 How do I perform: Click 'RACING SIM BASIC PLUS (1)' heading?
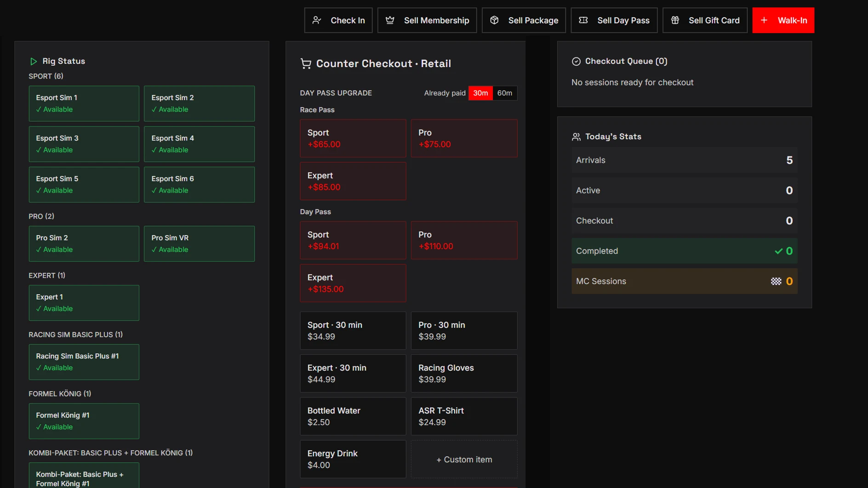click(x=75, y=335)
